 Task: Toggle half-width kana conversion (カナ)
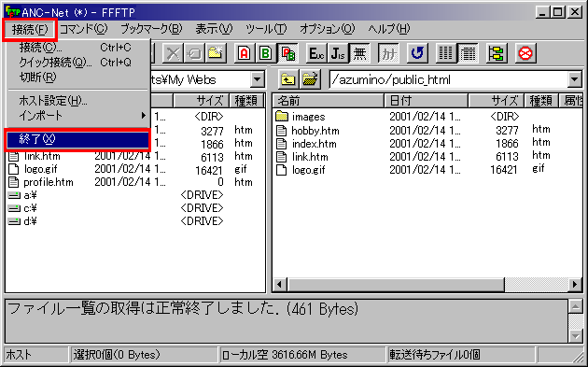click(388, 53)
